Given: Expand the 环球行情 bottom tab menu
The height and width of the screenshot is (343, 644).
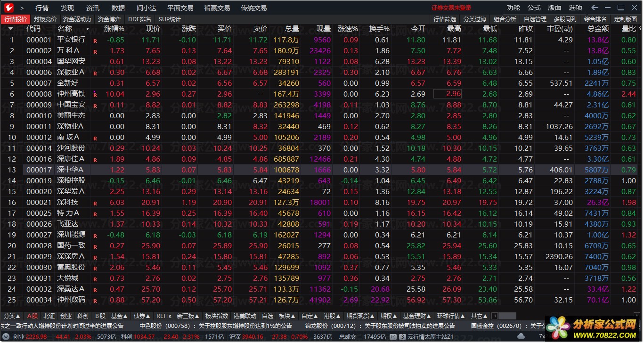Looking at the screenshot, I should pyautogui.click(x=451, y=316).
